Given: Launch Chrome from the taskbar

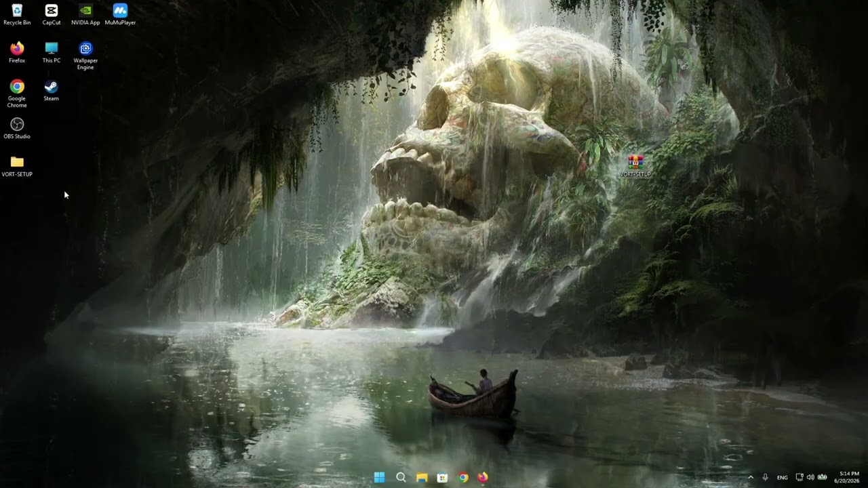Looking at the screenshot, I should tap(463, 477).
